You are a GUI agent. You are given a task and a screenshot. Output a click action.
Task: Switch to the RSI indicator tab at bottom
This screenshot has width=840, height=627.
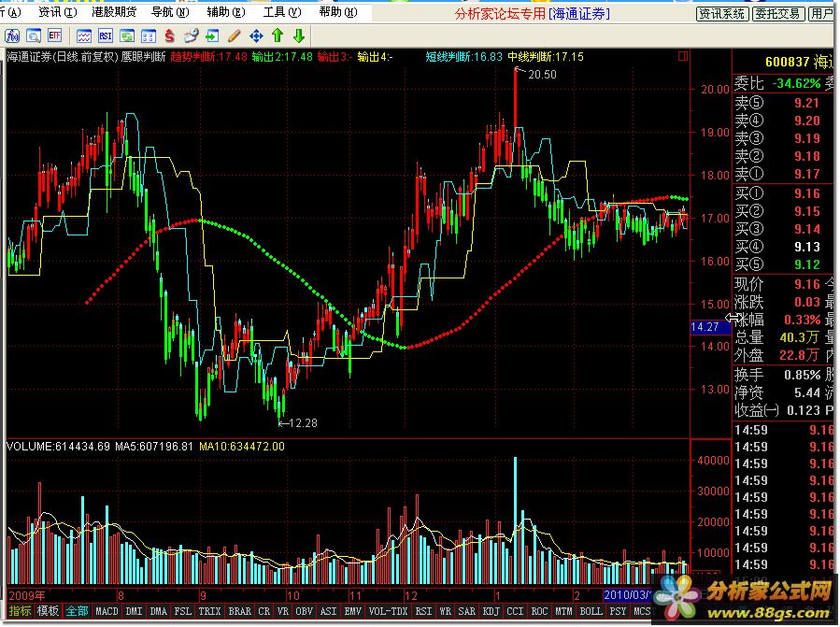pos(423,611)
